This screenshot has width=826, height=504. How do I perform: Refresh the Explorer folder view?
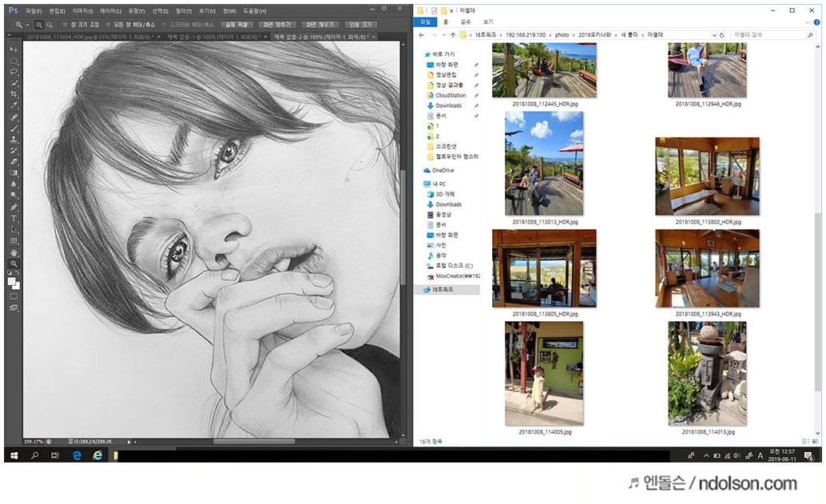(x=721, y=35)
